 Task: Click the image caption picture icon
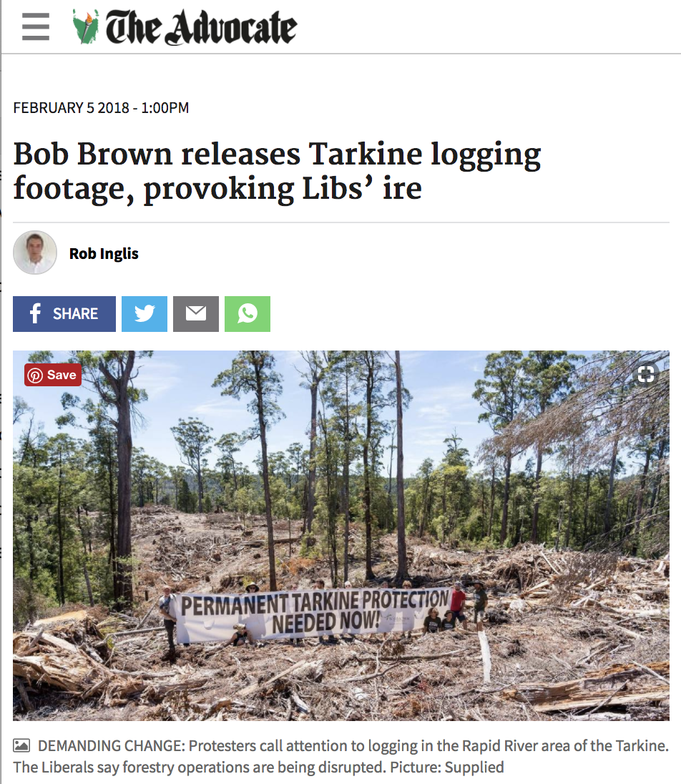coord(21,745)
